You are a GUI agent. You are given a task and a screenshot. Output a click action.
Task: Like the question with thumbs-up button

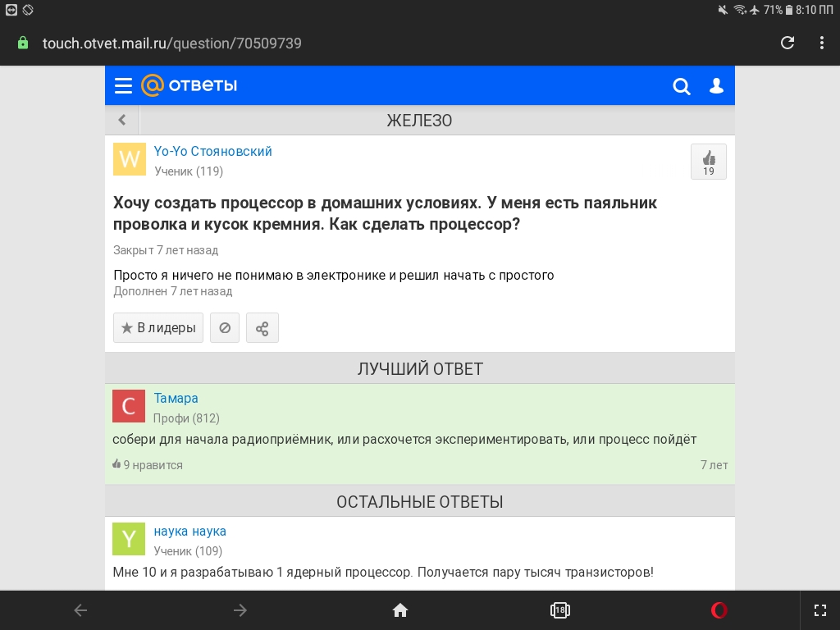point(708,162)
